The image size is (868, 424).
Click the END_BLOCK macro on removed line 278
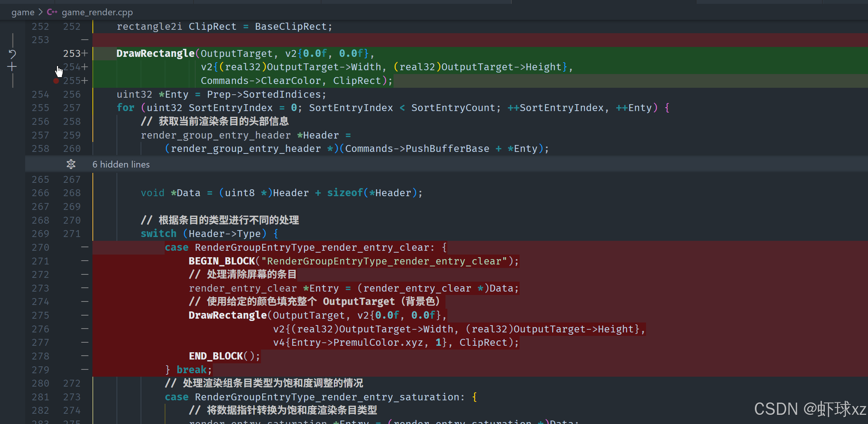point(216,356)
